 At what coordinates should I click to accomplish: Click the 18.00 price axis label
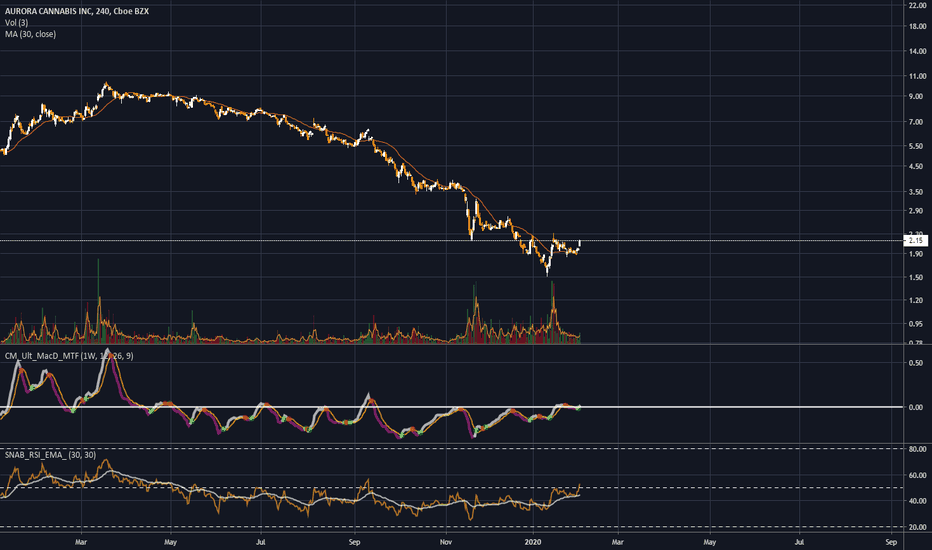click(x=917, y=26)
